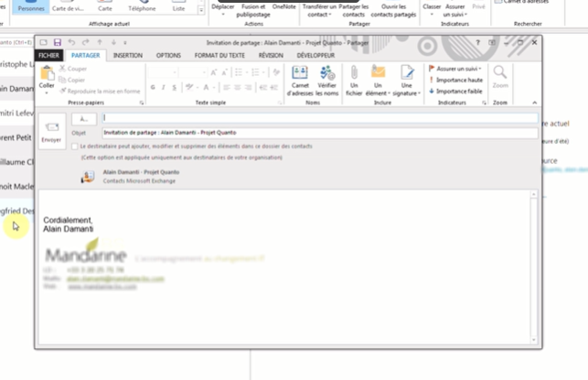Copy the selection with Copier
Viewport: 588px width, 380px height.
72,80
